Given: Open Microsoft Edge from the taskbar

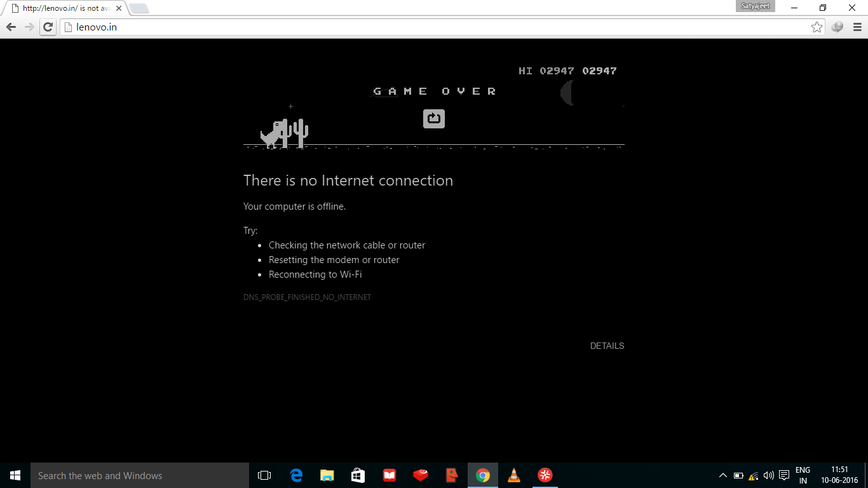Looking at the screenshot, I should click(x=296, y=475).
